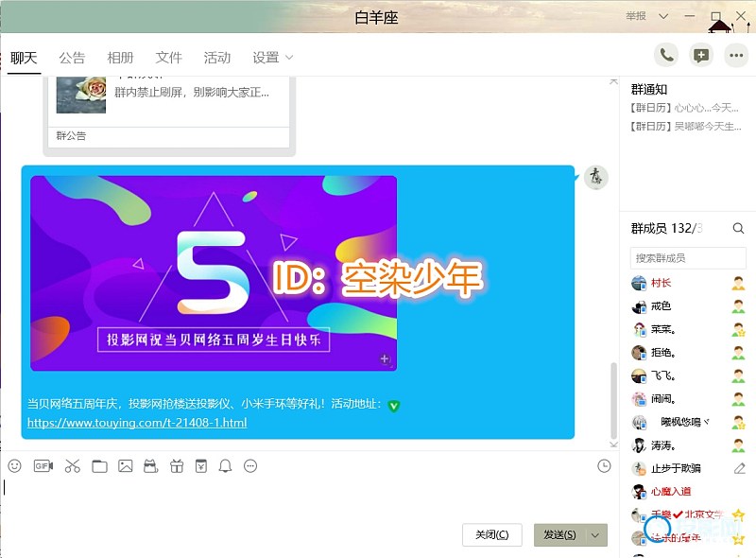Open the purple anniversary banner image
This screenshot has height=558, width=756.
pos(214,273)
